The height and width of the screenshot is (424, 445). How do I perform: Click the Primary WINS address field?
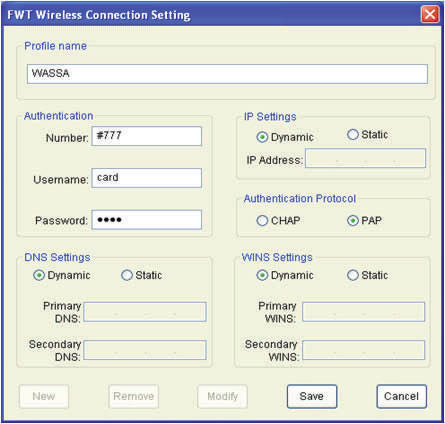[364, 312]
